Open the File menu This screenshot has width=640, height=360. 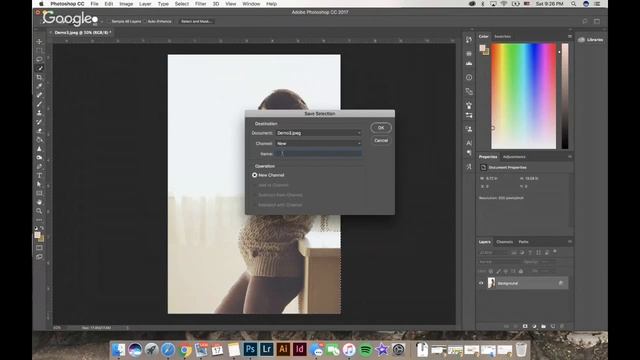95,4
